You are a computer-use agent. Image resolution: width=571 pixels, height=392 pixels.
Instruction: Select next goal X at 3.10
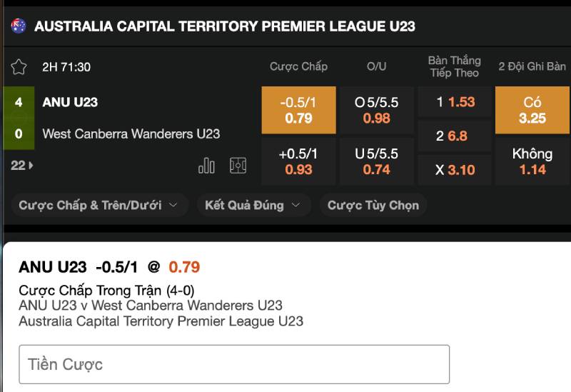point(455,170)
